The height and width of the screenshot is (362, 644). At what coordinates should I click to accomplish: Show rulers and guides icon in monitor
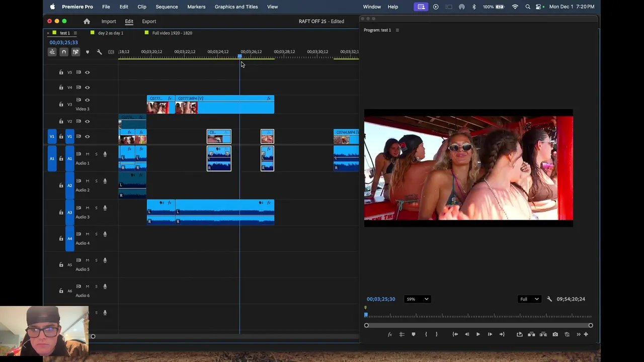point(401,334)
